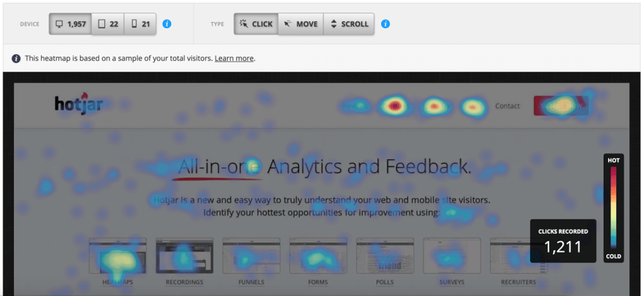Click the Surveys feature thumbnail

452,256
